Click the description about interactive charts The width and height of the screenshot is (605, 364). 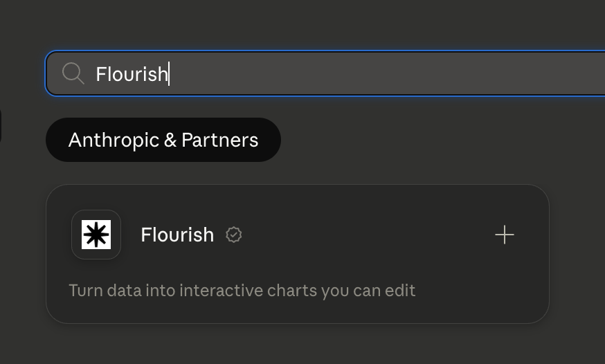(x=242, y=291)
